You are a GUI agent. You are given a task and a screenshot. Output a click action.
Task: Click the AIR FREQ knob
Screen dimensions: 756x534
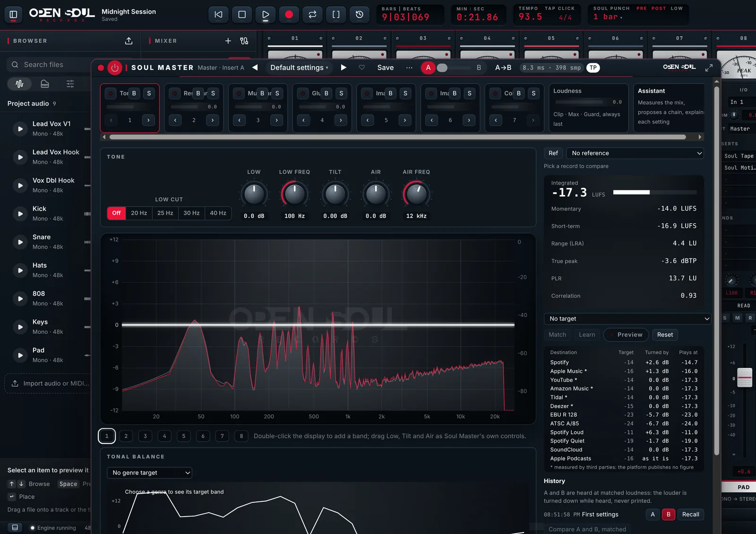point(416,194)
